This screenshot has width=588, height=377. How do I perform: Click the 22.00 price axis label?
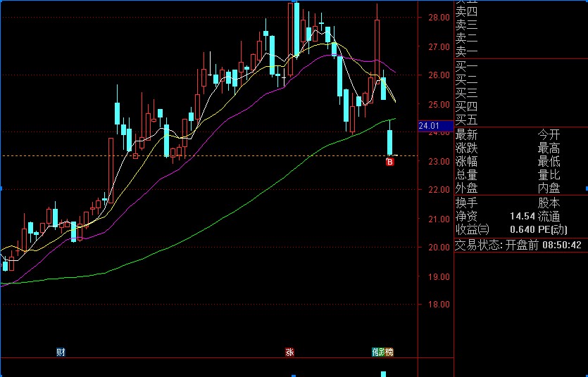(x=439, y=190)
